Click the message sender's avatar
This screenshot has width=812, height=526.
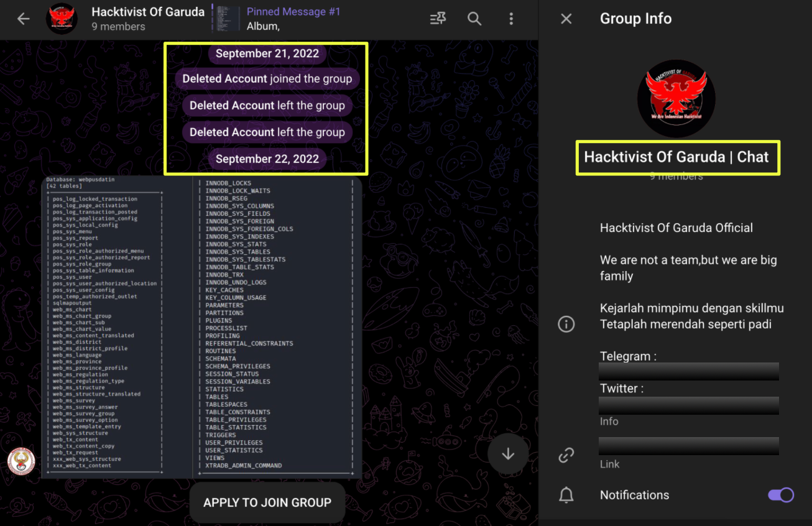coord(21,461)
